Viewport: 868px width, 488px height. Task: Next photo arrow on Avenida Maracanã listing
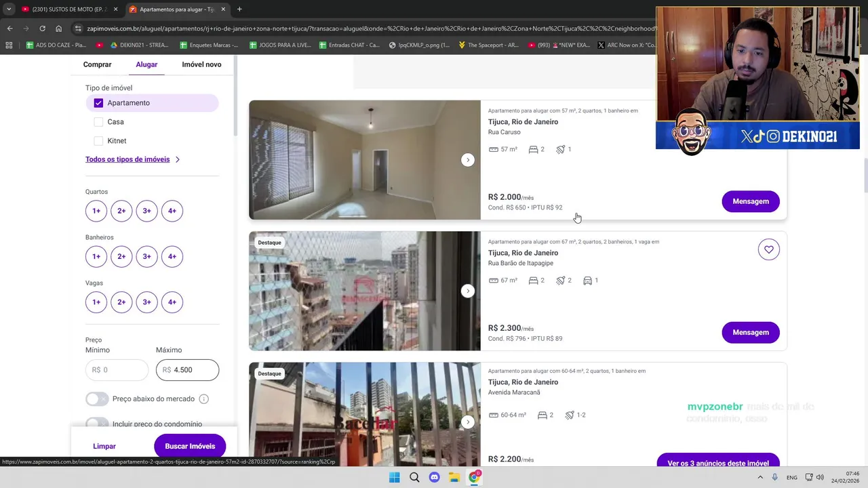tap(467, 422)
